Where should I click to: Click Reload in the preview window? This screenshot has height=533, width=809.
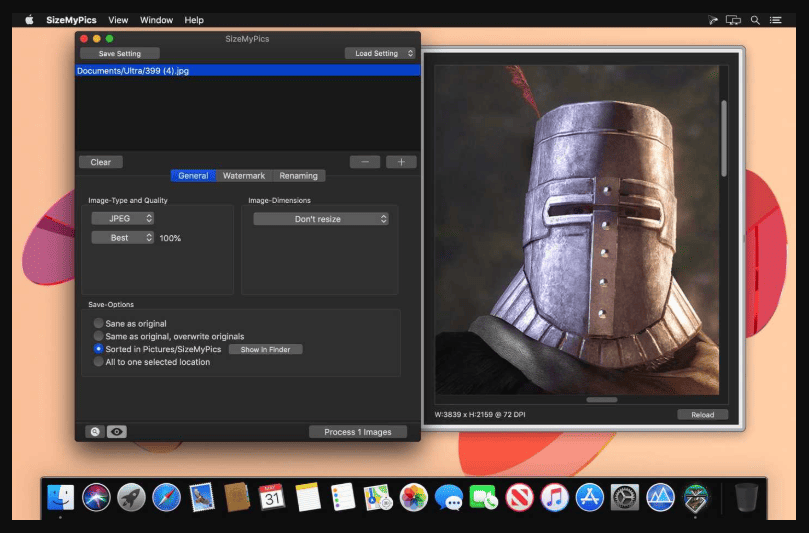coord(702,414)
